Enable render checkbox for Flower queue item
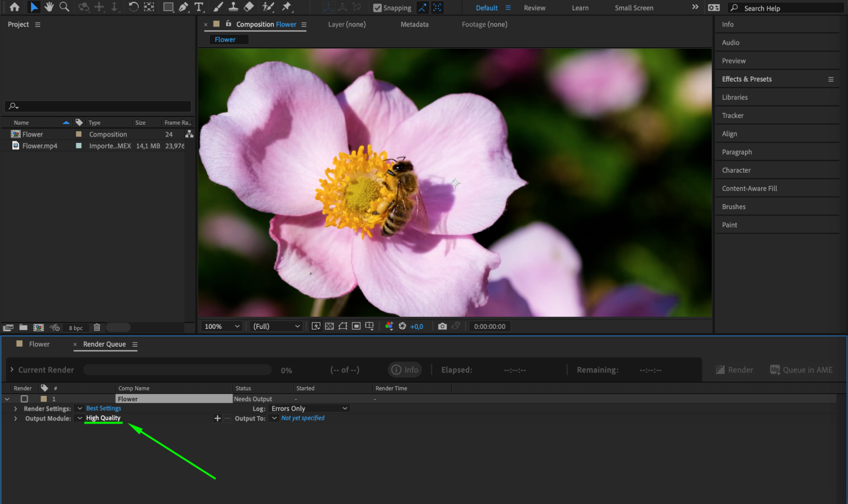Screen dimensions: 848x504 [x=24, y=399]
